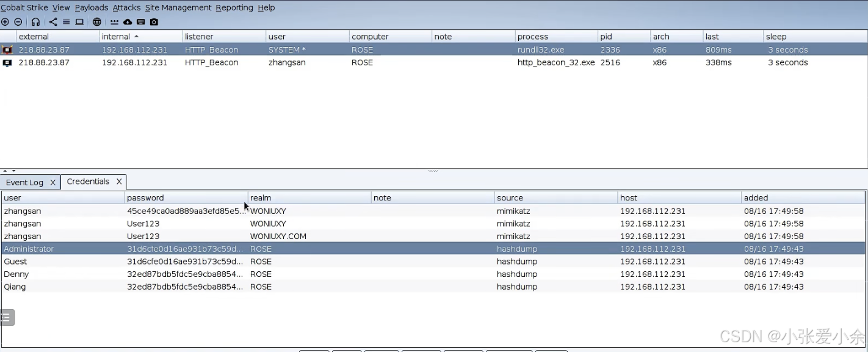Sort credentials by source column

click(x=556, y=198)
